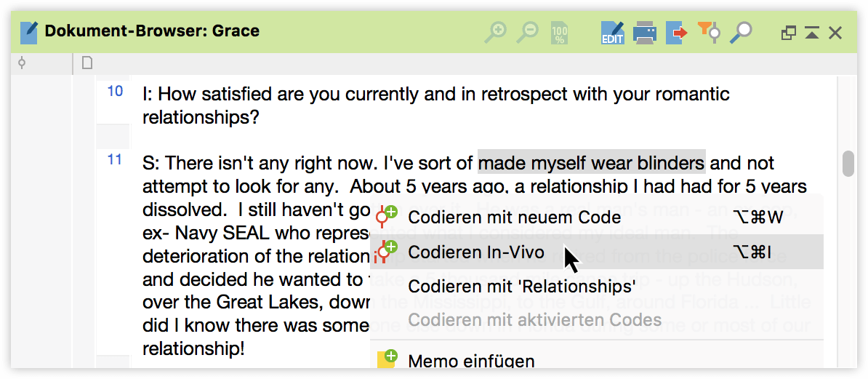Screen dimensions: 868x379
Task: Collapse panel with the up-arrow icon
Action: point(811,33)
